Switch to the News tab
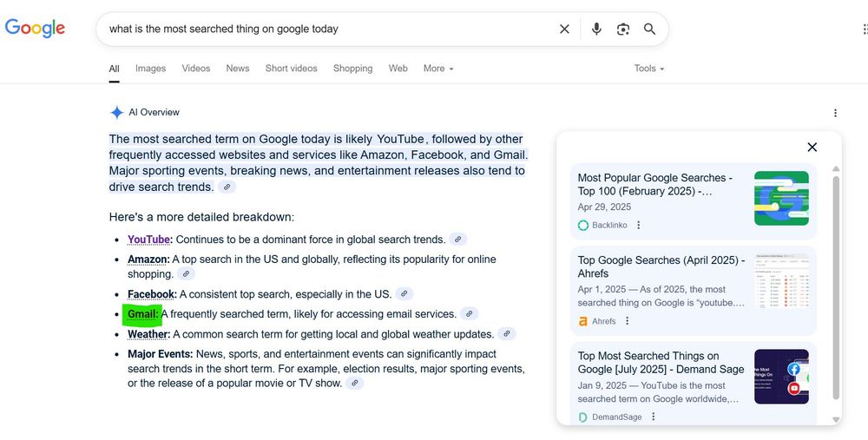868x440 pixels. [x=238, y=69]
